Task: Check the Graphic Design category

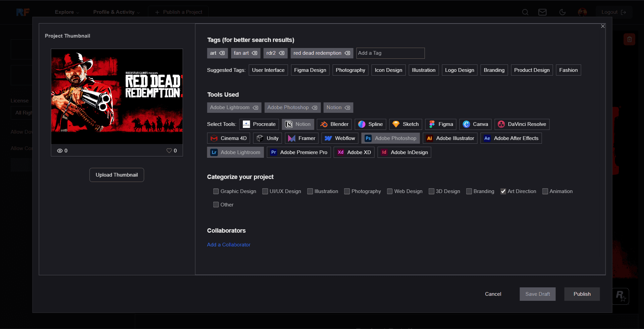Action: pos(216,191)
